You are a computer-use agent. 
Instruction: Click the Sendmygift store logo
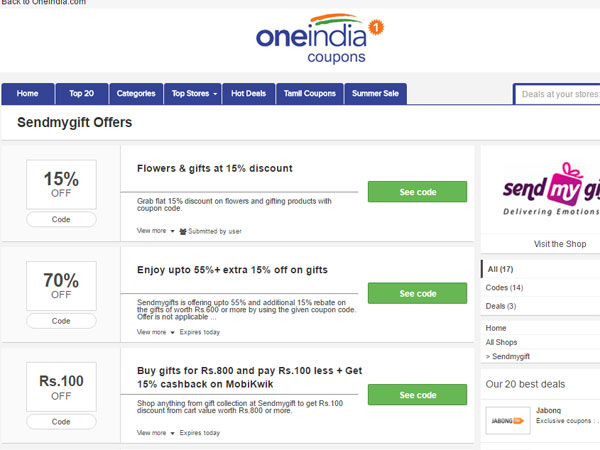tap(550, 190)
